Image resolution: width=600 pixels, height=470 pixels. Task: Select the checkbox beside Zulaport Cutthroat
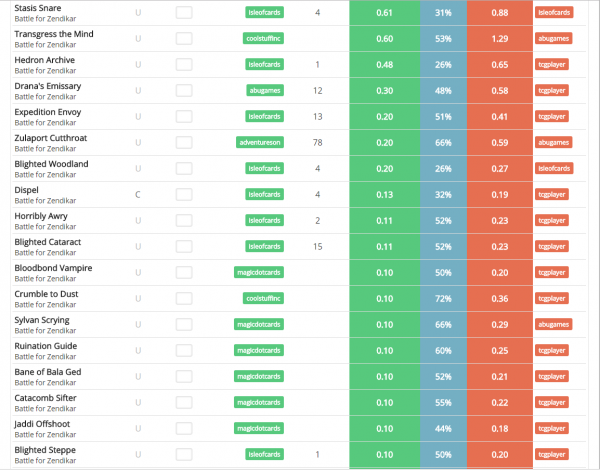[x=183, y=143]
